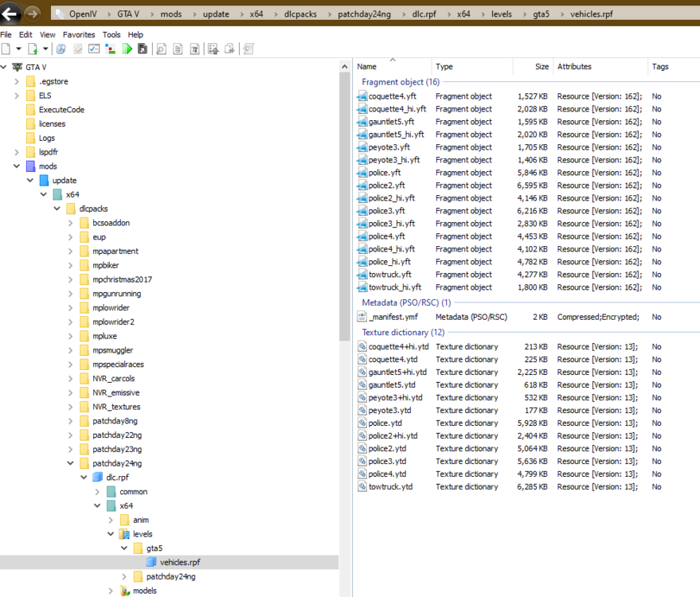The image size is (700, 597).
Task: Click the magnifier search toolbar icon
Action: click(61, 49)
